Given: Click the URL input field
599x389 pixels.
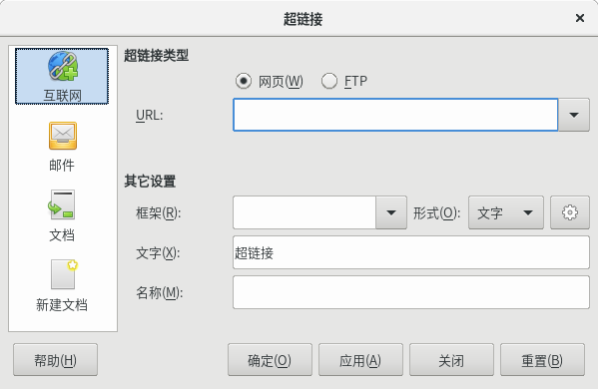Looking at the screenshot, I should [x=395, y=115].
